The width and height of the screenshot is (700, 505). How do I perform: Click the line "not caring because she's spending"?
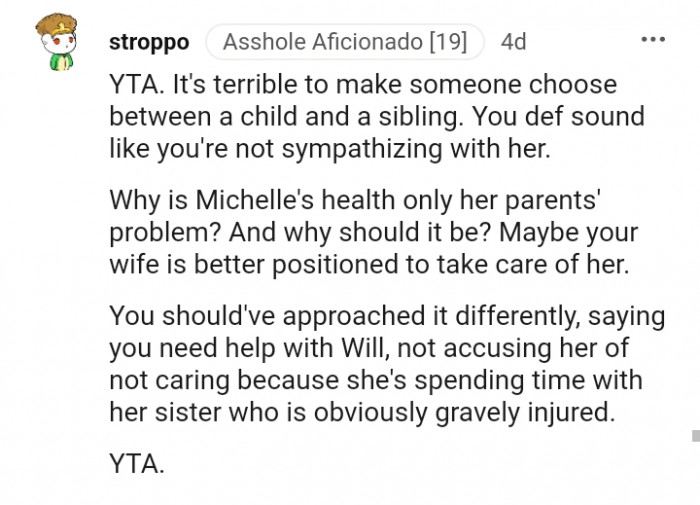pyautogui.click(x=376, y=379)
